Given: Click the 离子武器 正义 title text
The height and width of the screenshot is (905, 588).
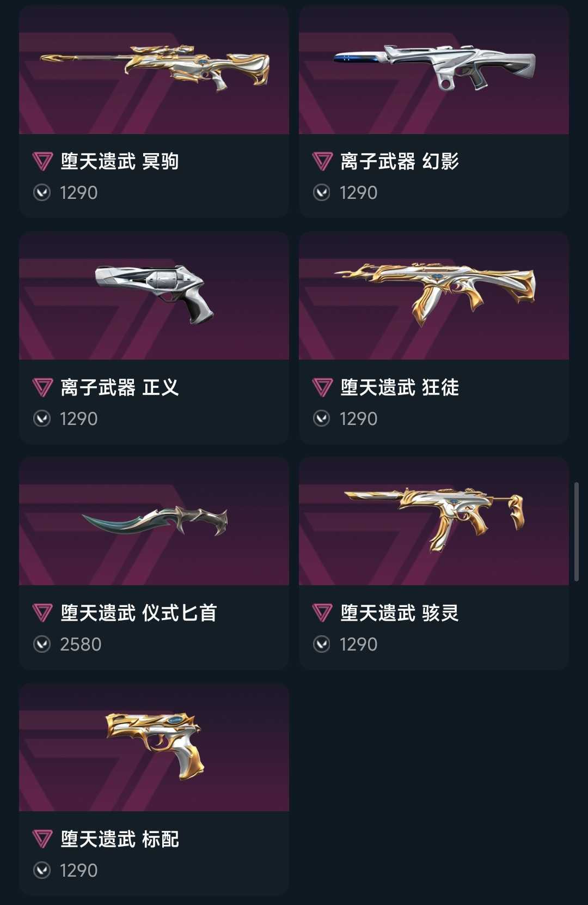Looking at the screenshot, I should tap(120, 387).
